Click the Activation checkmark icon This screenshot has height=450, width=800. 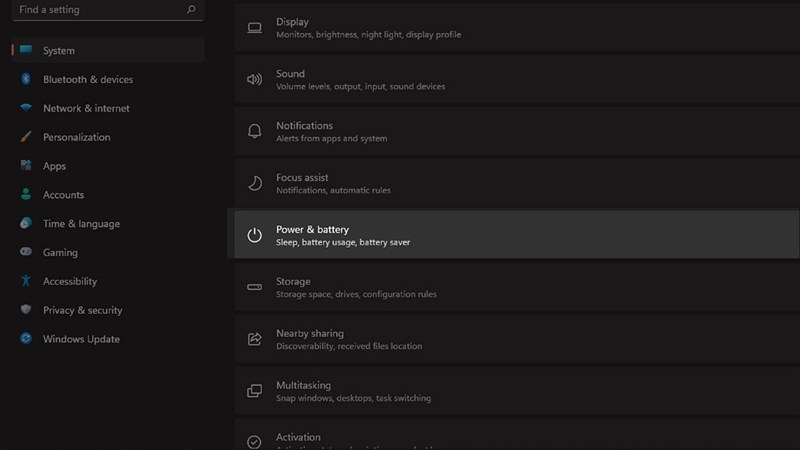point(254,442)
